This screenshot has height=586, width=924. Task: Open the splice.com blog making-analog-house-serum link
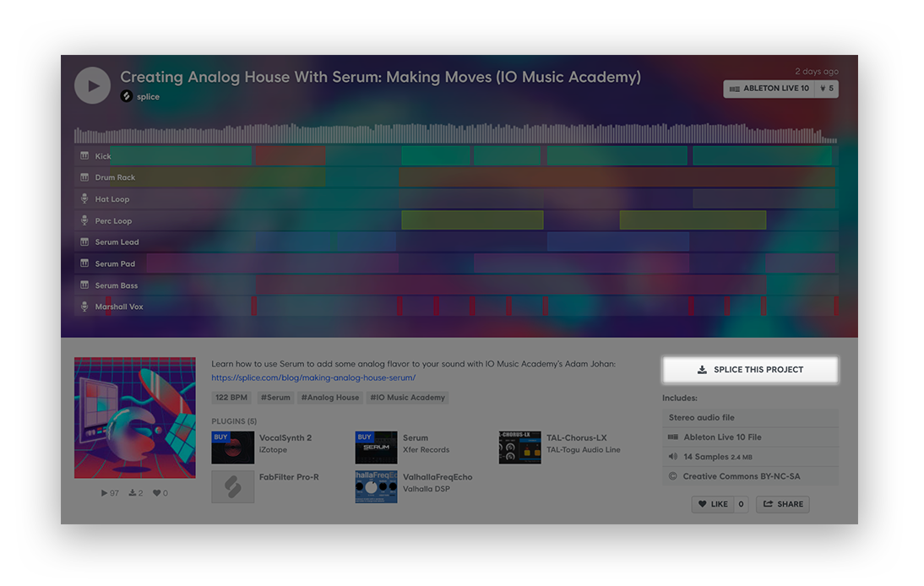313,377
